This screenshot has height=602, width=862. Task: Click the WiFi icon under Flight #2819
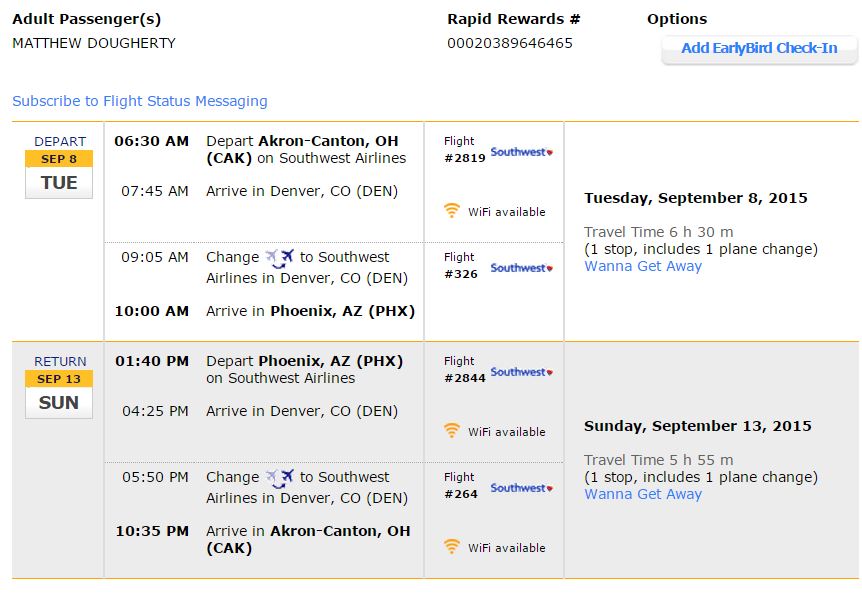click(452, 211)
